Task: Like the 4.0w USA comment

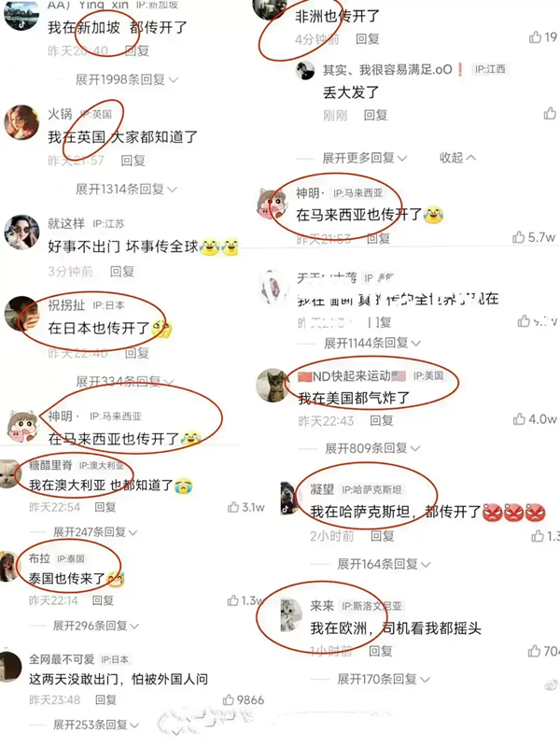Action: (519, 419)
